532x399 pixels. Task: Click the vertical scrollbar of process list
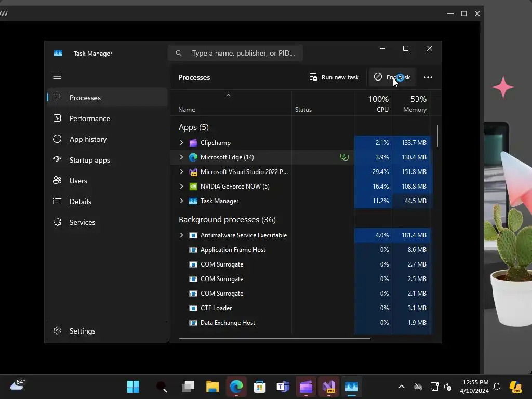point(437,136)
